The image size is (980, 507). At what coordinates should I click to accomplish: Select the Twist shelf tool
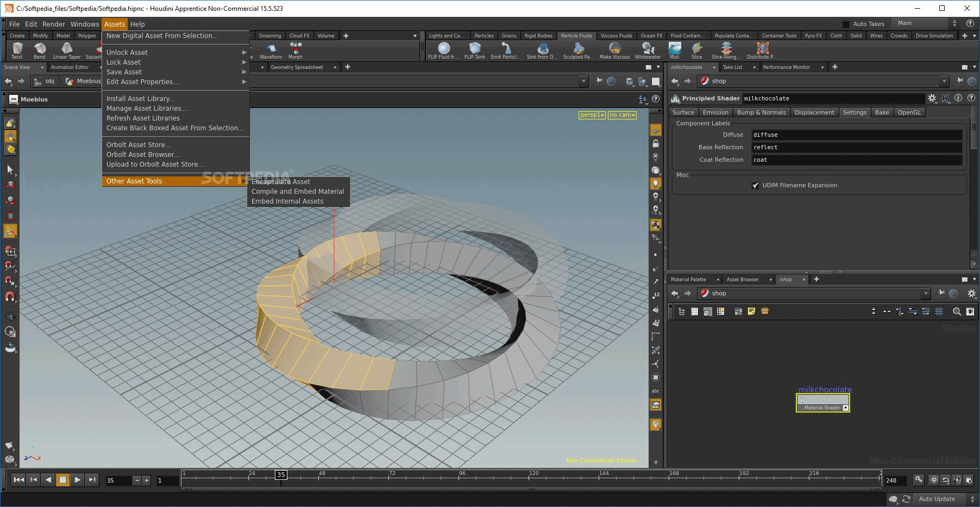(17, 50)
